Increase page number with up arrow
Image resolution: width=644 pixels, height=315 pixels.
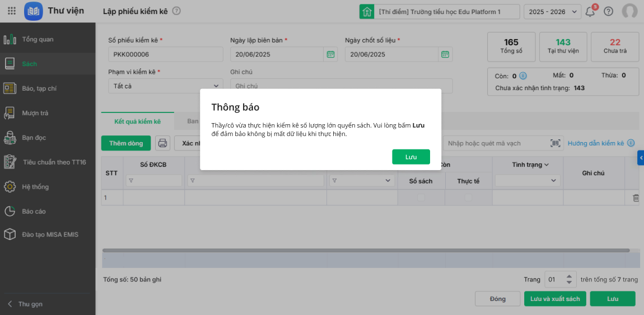pos(569,277)
